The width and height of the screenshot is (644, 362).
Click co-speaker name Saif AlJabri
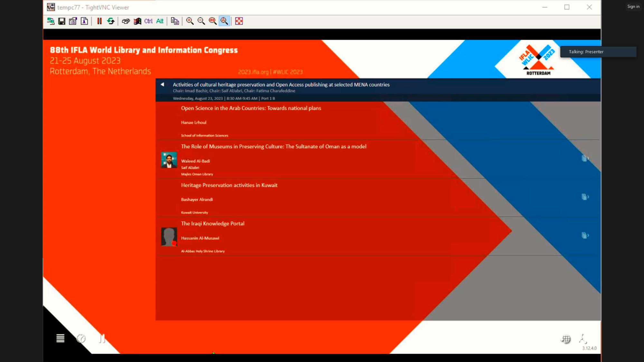(190, 168)
